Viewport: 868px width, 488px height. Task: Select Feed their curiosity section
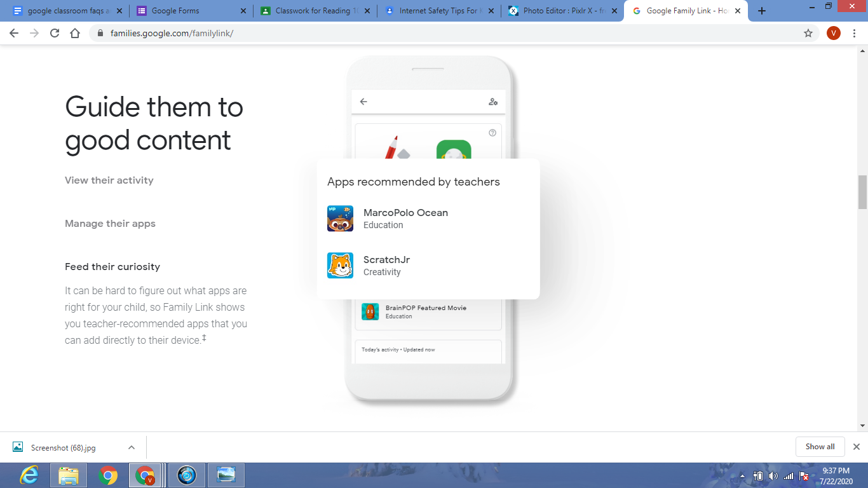tap(112, 267)
